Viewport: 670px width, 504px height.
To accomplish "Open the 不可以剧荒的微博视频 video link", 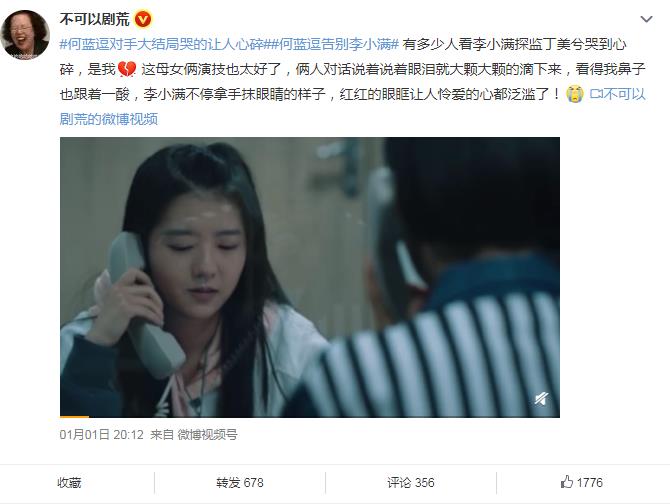I will [x=353, y=106].
